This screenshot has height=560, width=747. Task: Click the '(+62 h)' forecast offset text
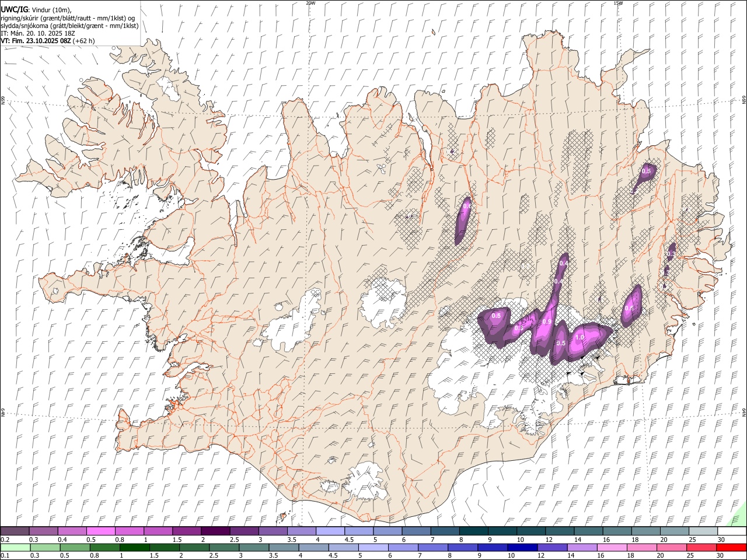tap(84, 41)
